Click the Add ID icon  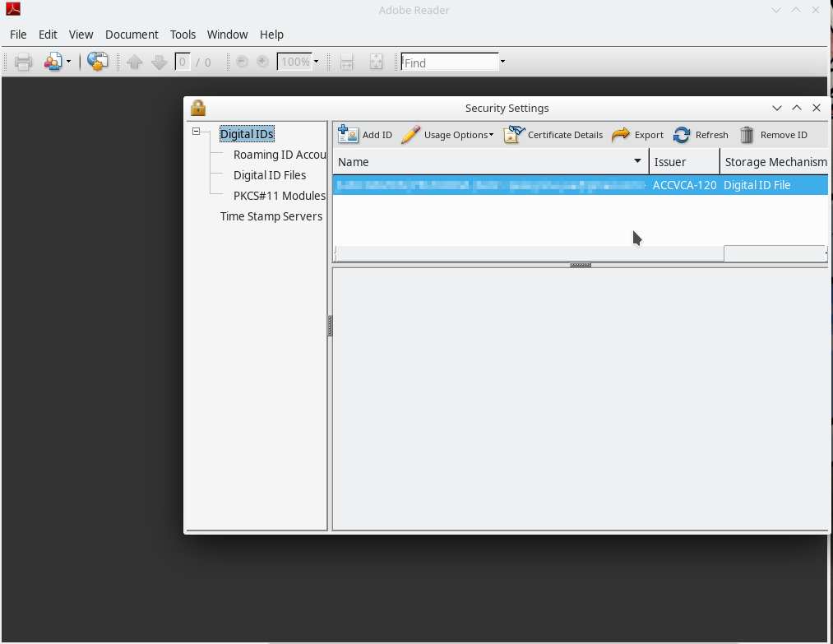click(x=349, y=135)
